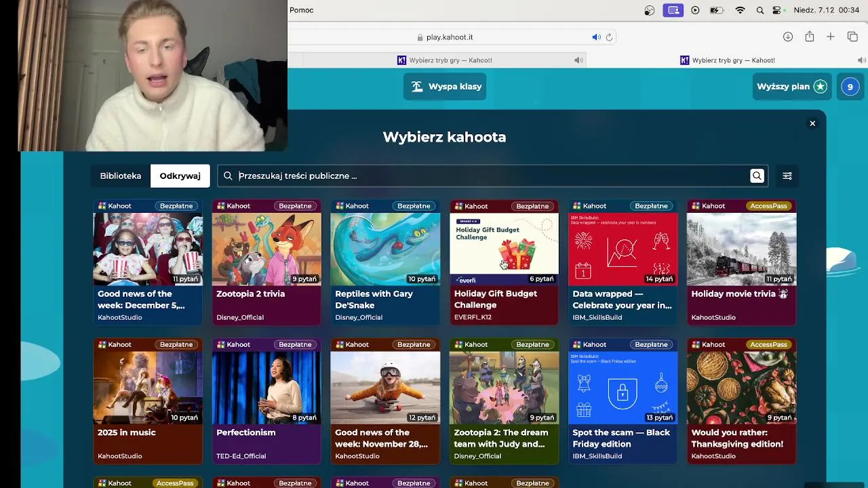Viewport: 868px width, 488px height.
Task: Click AccessPass badge on Would you rather card
Action: 768,345
